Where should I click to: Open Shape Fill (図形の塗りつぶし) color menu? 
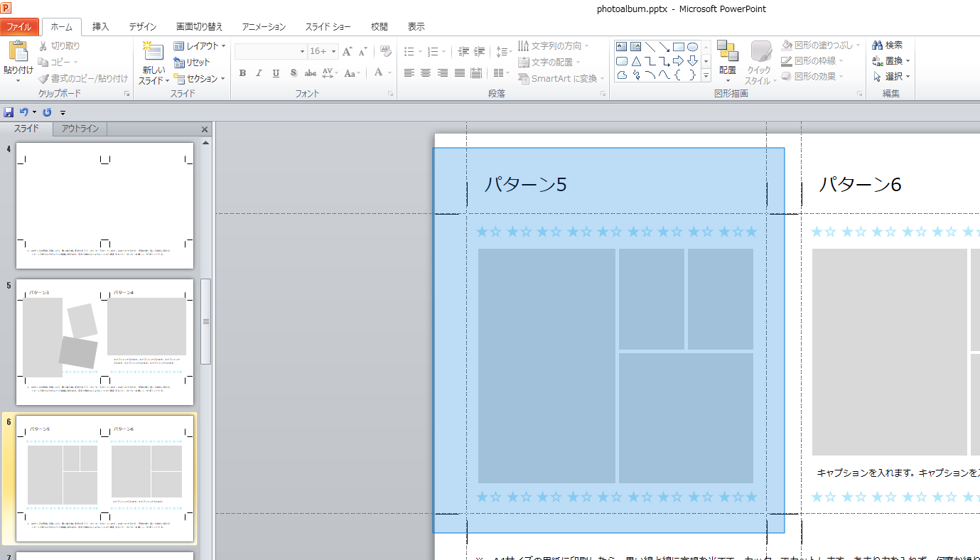820,45
